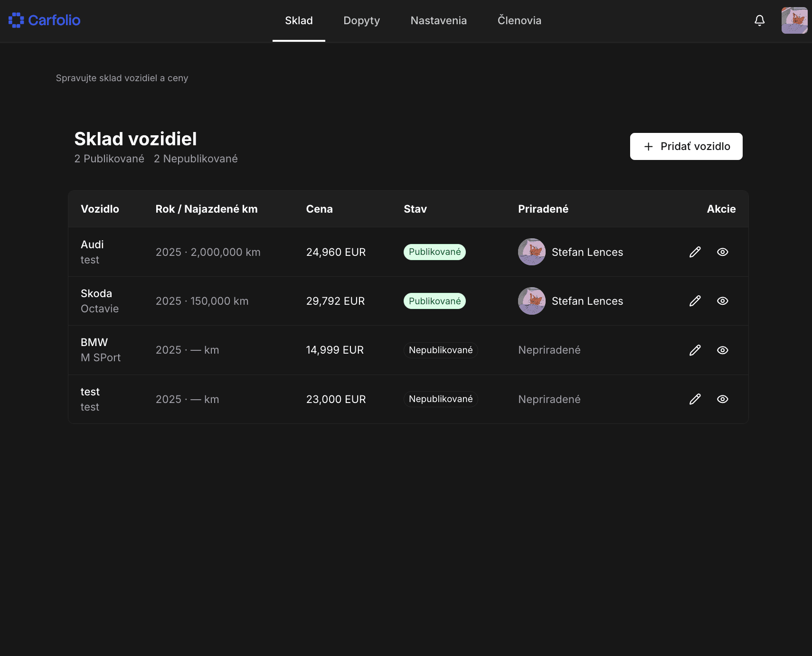Click the Cena column header
The height and width of the screenshot is (656, 812).
tap(319, 209)
